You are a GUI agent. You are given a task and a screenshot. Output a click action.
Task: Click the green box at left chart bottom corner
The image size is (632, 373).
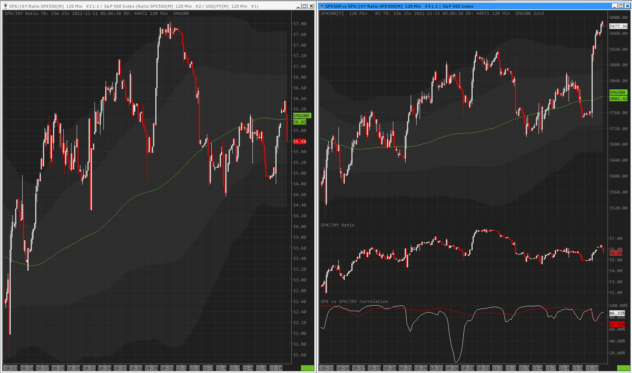tap(308, 368)
